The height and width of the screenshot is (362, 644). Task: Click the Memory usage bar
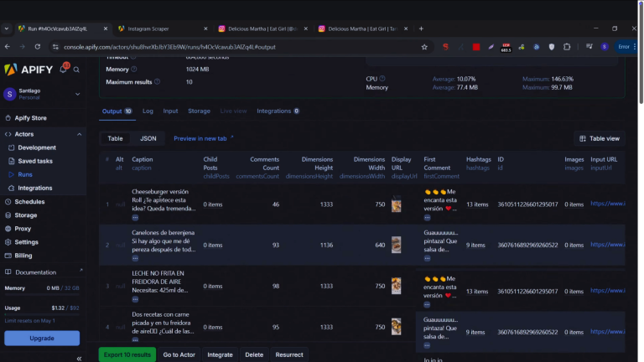click(42, 295)
